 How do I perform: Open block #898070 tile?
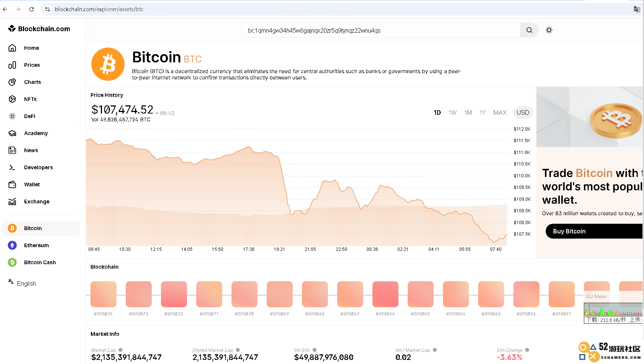pos(244,294)
